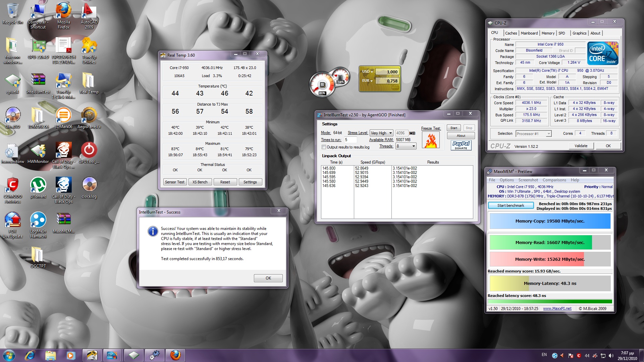
Task: Click Start benchmark in MaxxMEM
Action: click(511, 205)
